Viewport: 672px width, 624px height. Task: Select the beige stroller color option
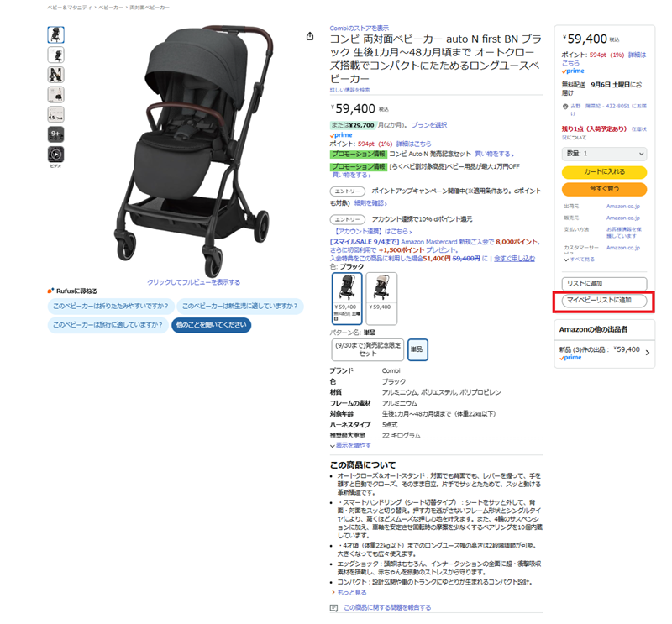(381, 298)
